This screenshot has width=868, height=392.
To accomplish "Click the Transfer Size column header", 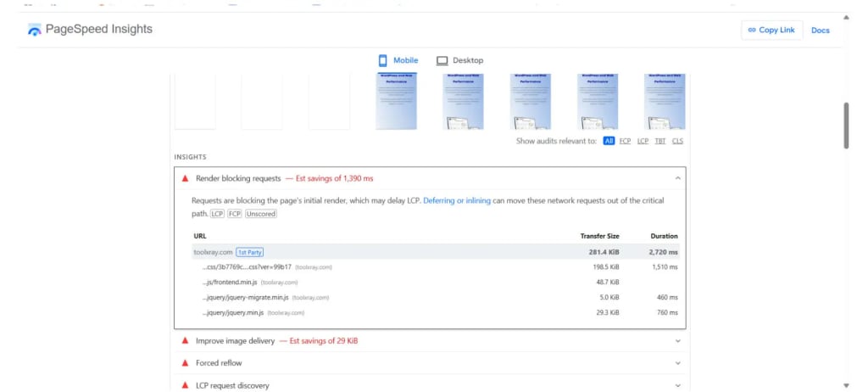I will tap(599, 236).
